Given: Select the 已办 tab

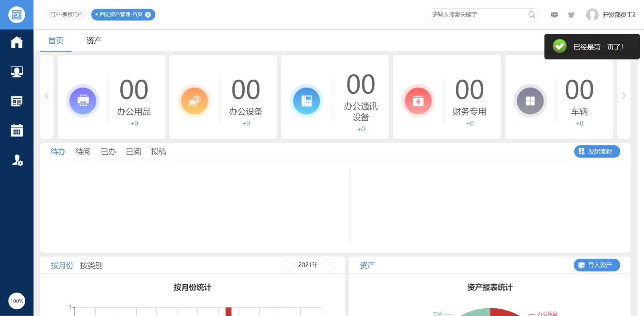Looking at the screenshot, I should [x=108, y=152].
